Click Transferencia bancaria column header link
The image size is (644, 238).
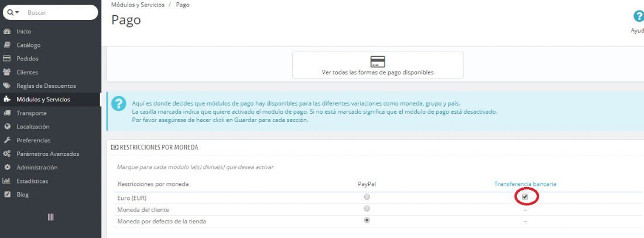525,183
